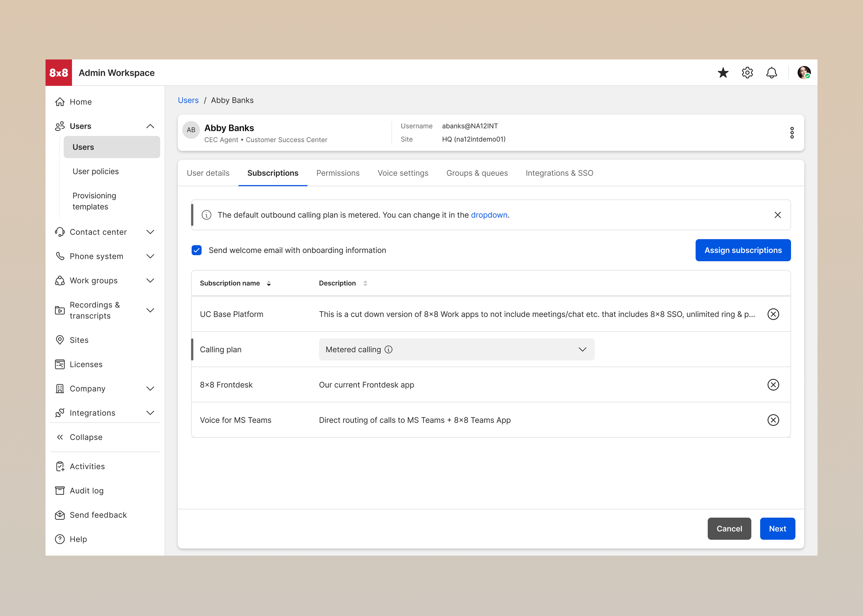The image size is (863, 616).
Task: Click the info icon in the notice banner
Action: (x=206, y=215)
